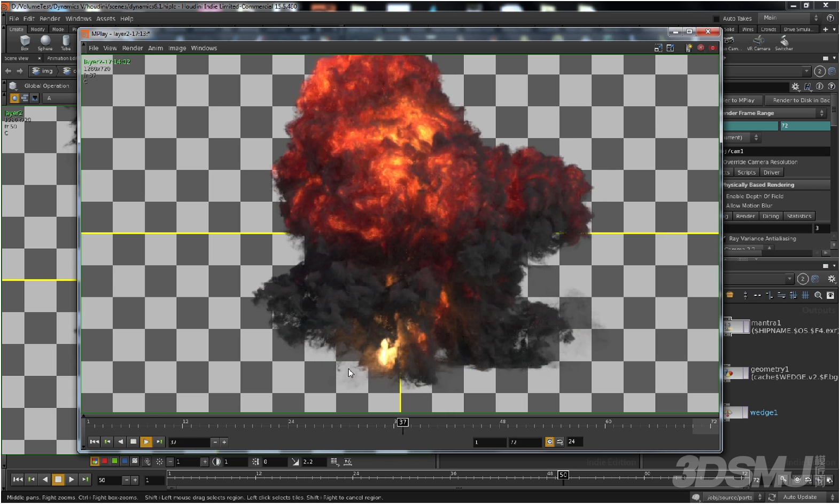Viewport: 840px width, 504px height.
Task: Click the end frame field showing 72
Action: [x=805, y=126]
